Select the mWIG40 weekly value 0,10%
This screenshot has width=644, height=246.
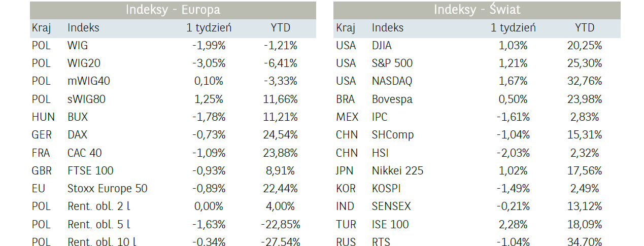click(x=209, y=81)
